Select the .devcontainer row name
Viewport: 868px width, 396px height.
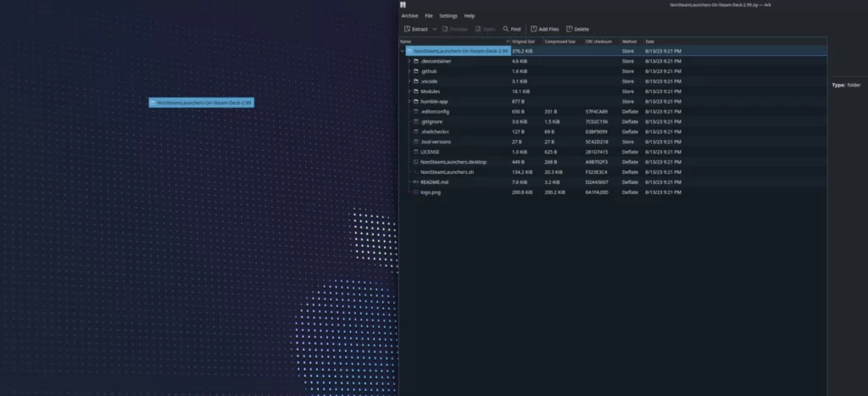[x=436, y=61]
